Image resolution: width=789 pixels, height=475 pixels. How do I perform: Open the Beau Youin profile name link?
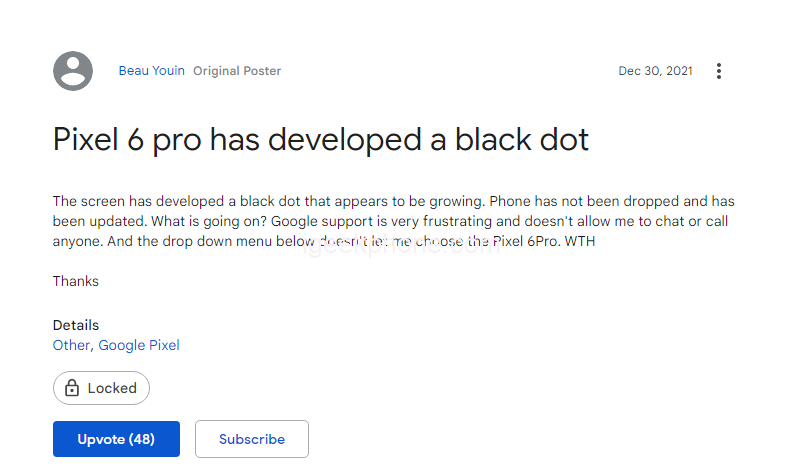151,71
